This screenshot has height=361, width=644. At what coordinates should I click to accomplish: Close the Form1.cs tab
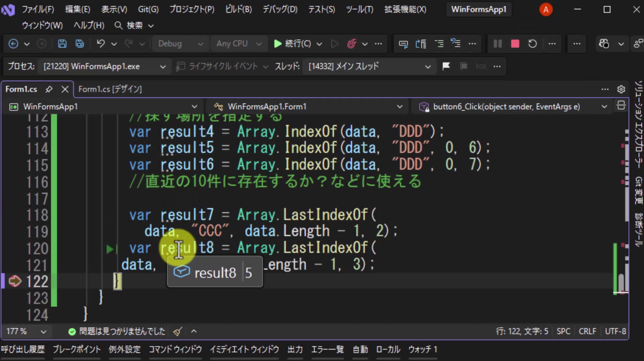[65, 89]
